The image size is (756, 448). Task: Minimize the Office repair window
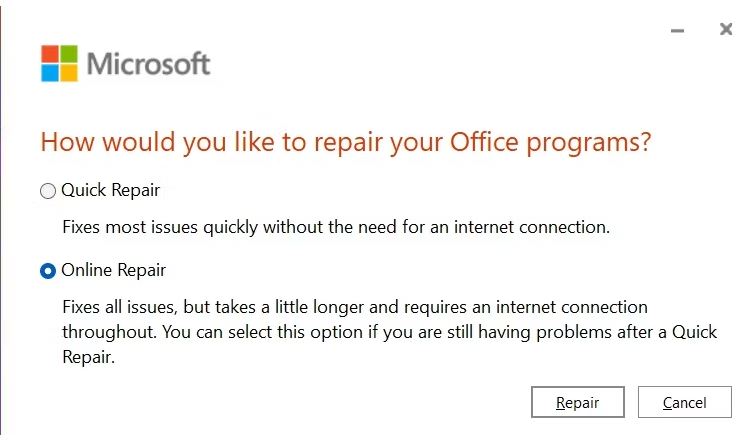click(x=677, y=30)
